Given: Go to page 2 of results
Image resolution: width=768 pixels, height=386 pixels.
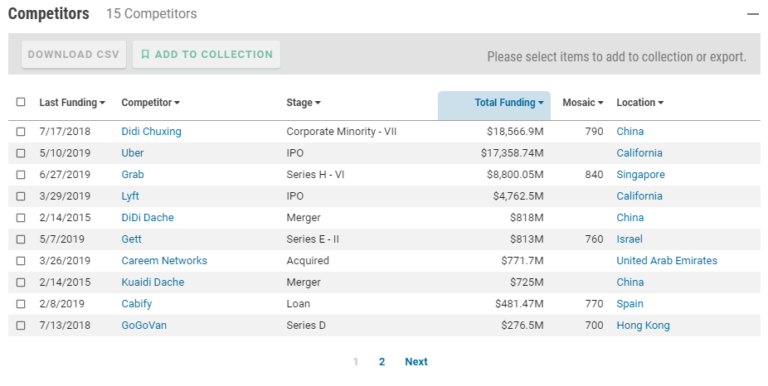Looking at the screenshot, I should click(x=382, y=362).
